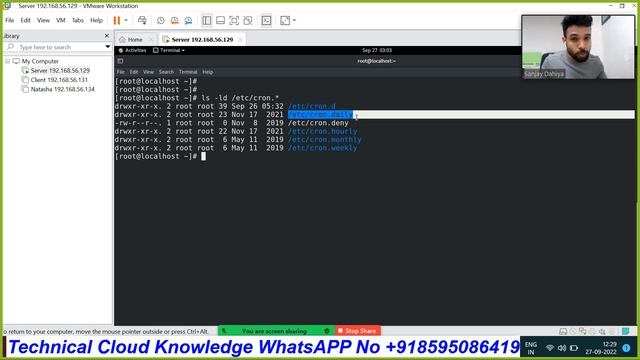Click /etc/cron.d in the listing
The width and height of the screenshot is (640, 360).
click(312, 107)
